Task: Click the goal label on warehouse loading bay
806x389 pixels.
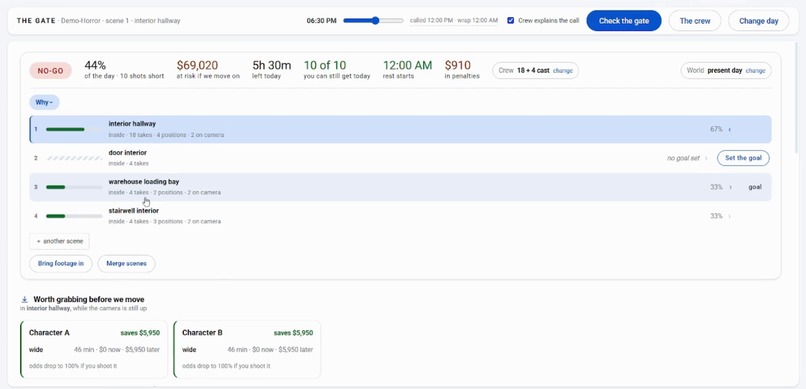Action: click(755, 187)
